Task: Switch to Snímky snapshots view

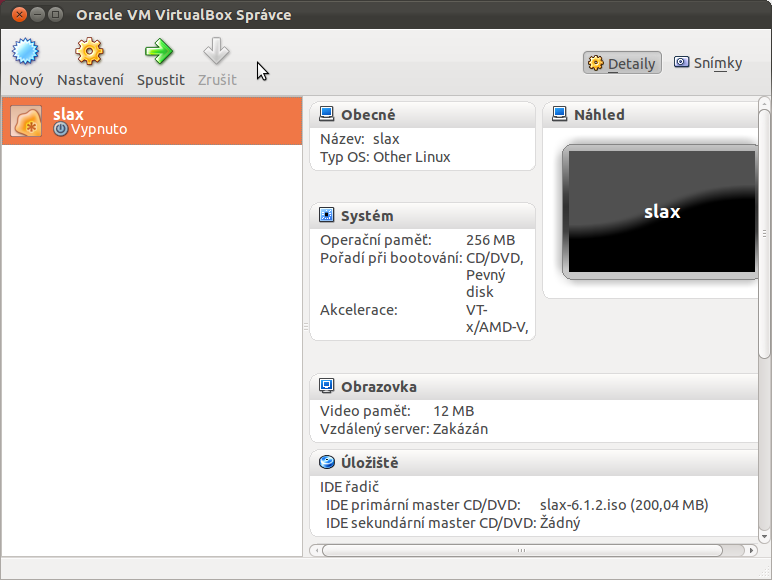Action: [708, 63]
